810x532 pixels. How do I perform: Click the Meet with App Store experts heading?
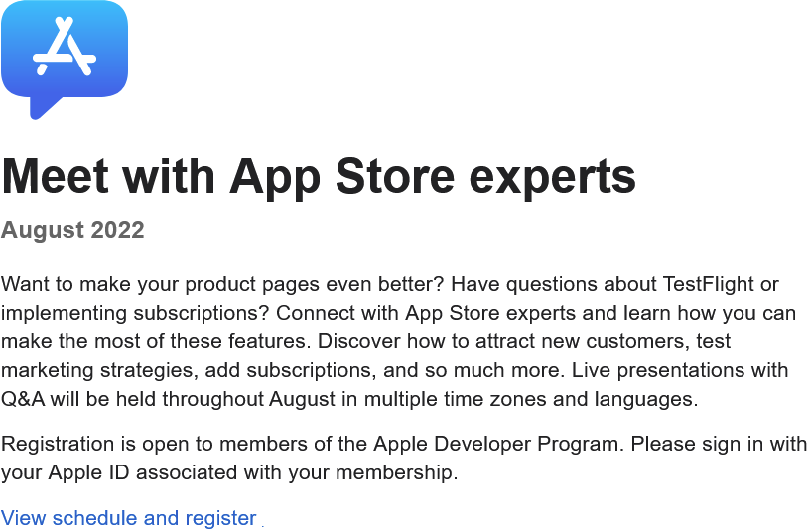click(319, 176)
